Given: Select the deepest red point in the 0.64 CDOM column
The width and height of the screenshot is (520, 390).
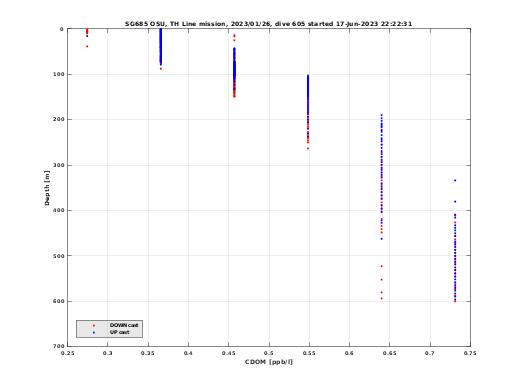Looking at the screenshot, I should [x=382, y=298].
